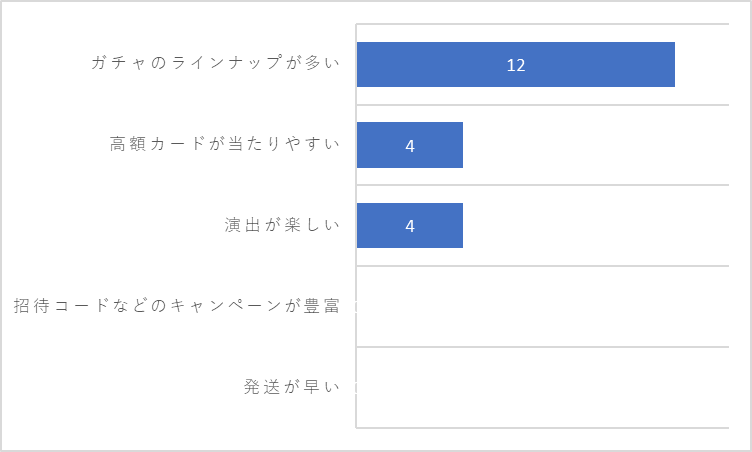Click the 4 label in 高額カード bar
Screen dimensions: 752x452
click(x=410, y=146)
